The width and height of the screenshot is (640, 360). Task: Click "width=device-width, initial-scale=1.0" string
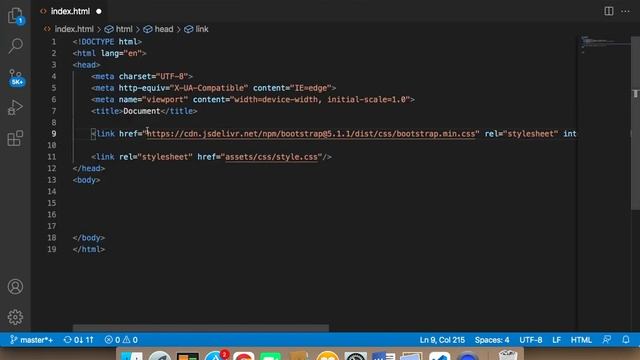[x=320, y=99]
